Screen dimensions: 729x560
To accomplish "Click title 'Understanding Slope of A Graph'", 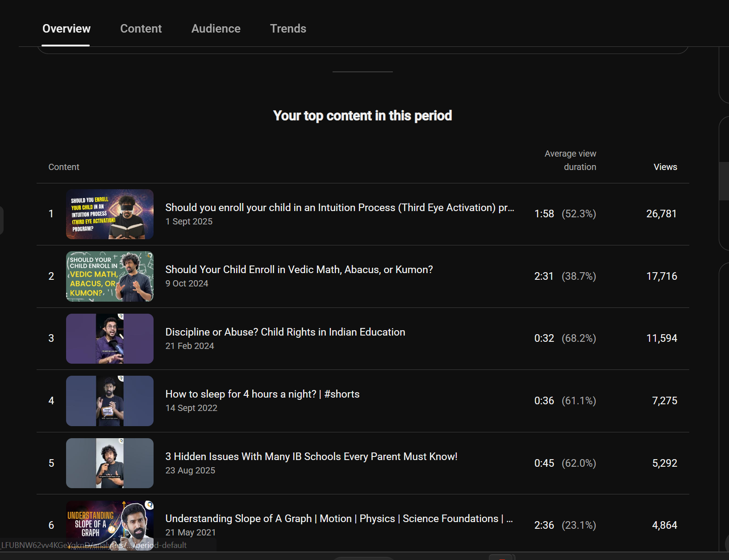I will (339, 519).
